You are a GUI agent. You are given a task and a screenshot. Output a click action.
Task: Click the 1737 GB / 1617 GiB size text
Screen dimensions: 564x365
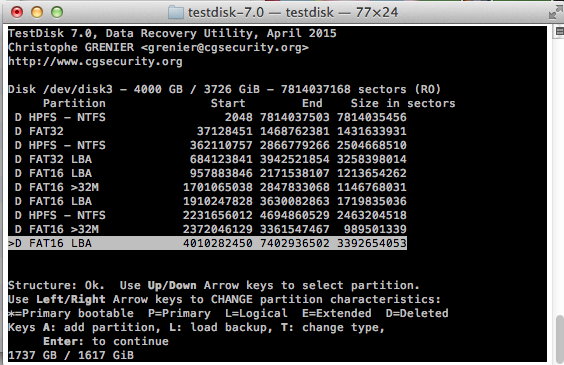pos(71,355)
